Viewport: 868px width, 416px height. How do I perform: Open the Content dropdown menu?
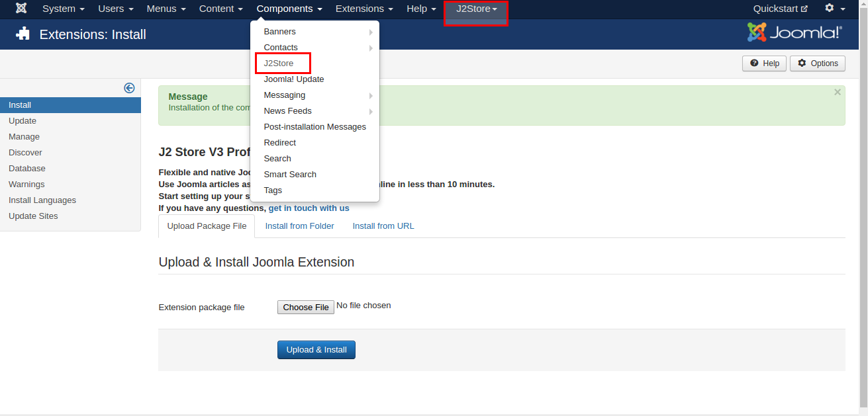[221, 9]
